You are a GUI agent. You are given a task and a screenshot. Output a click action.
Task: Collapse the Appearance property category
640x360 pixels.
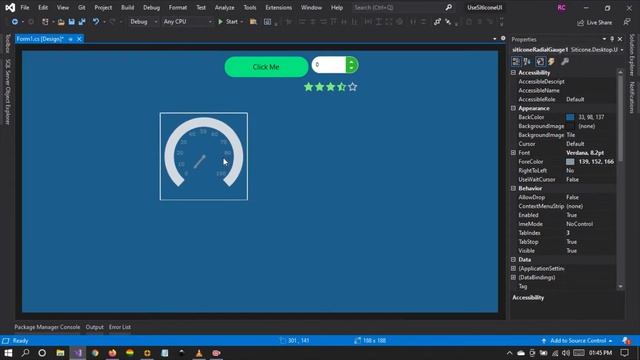point(513,108)
